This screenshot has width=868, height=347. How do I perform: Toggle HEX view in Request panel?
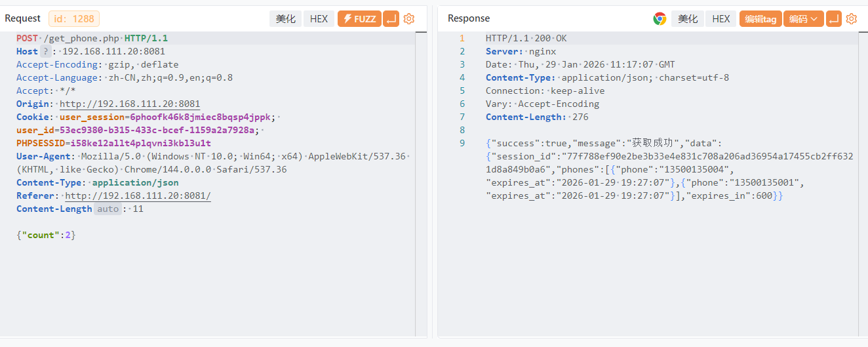tap(319, 19)
